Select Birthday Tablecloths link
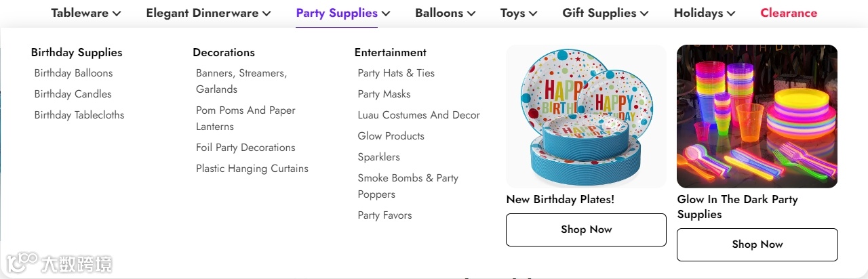Image resolution: width=868 pixels, height=279 pixels. point(79,115)
